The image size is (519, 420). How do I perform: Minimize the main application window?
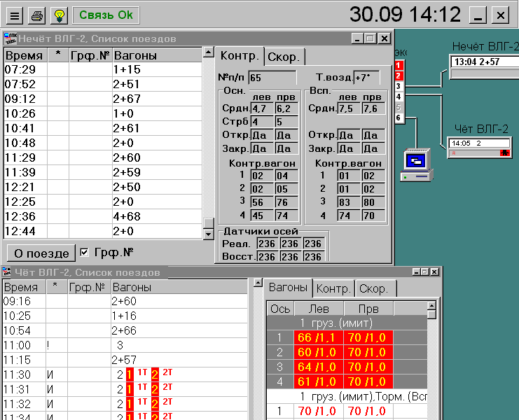coord(478,15)
